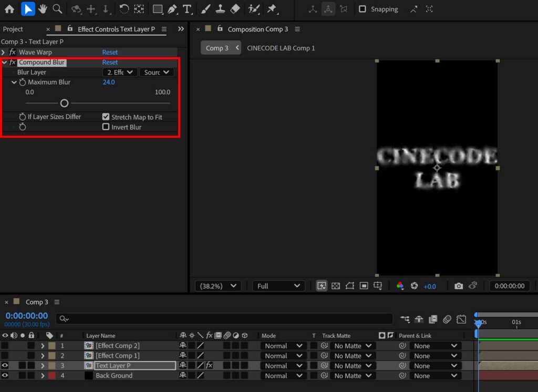Collapse the Compound Blur effect
Viewport: 538px width, 392px height.
point(4,62)
